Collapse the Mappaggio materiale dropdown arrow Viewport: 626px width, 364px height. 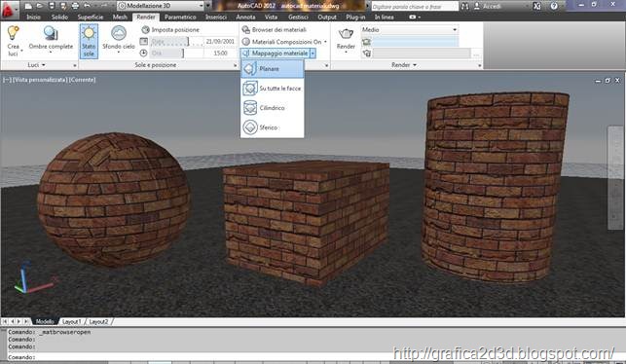pos(313,54)
